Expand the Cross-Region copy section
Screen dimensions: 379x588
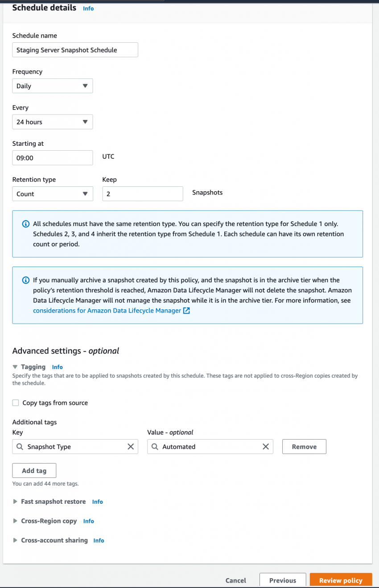tap(15, 521)
